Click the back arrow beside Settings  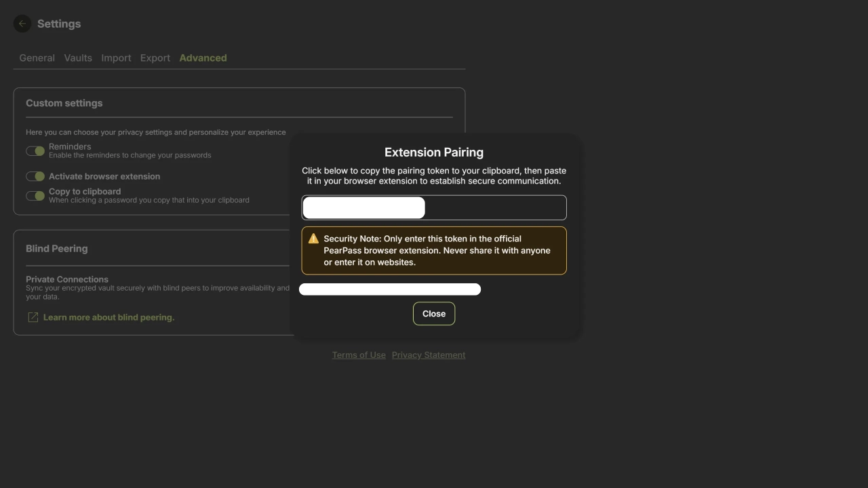tap(22, 24)
